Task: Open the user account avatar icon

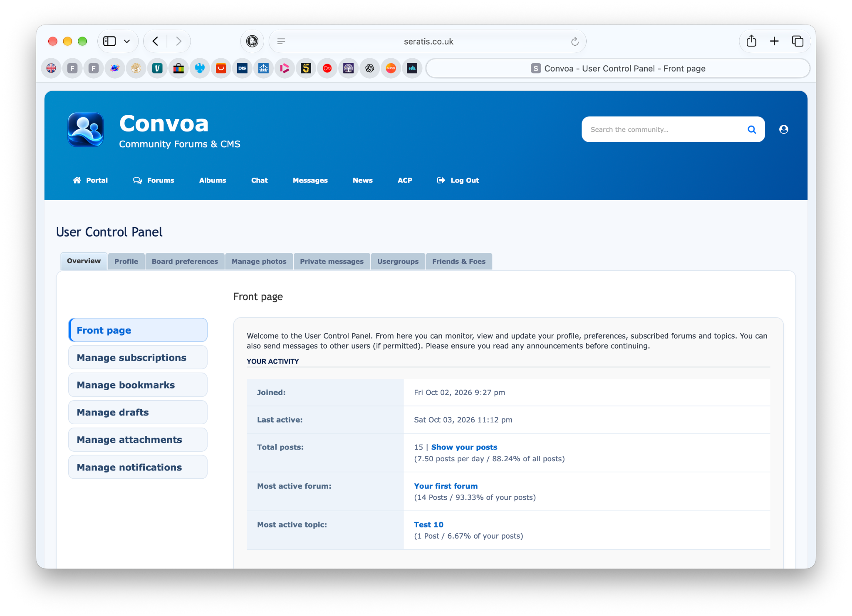Action: [784, 129]
